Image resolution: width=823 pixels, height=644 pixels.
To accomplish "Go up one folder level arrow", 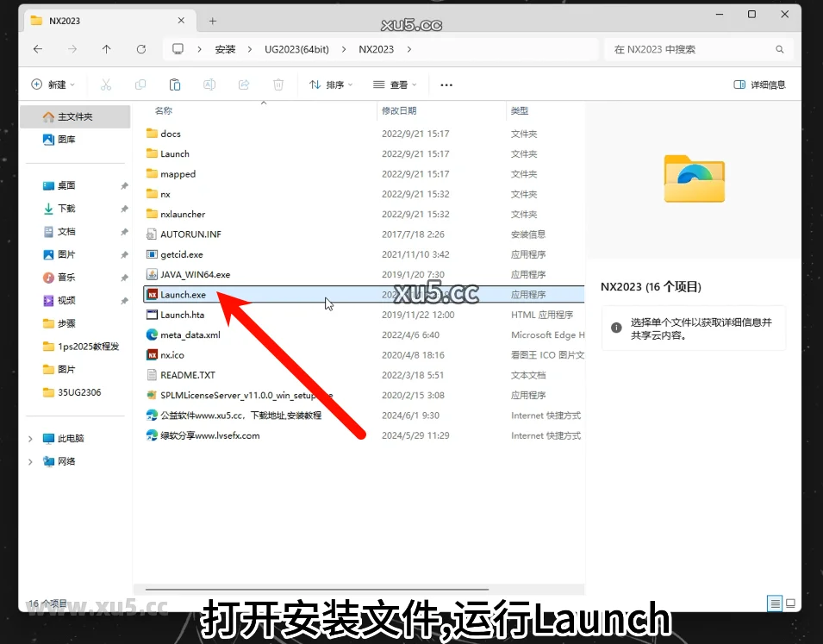I will click(x=107, y=49).
